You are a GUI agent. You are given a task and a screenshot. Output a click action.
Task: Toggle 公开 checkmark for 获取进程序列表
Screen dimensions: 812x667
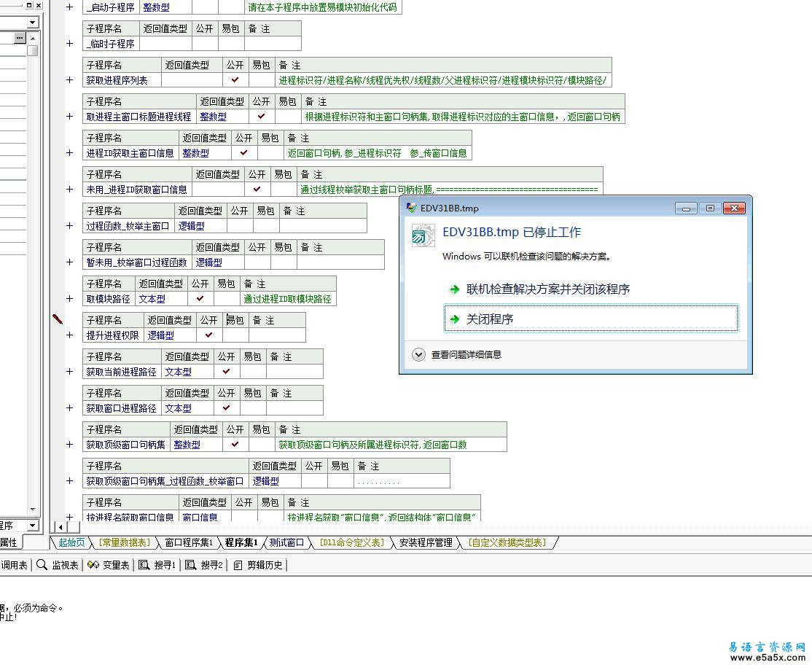(x=235, y=80)
